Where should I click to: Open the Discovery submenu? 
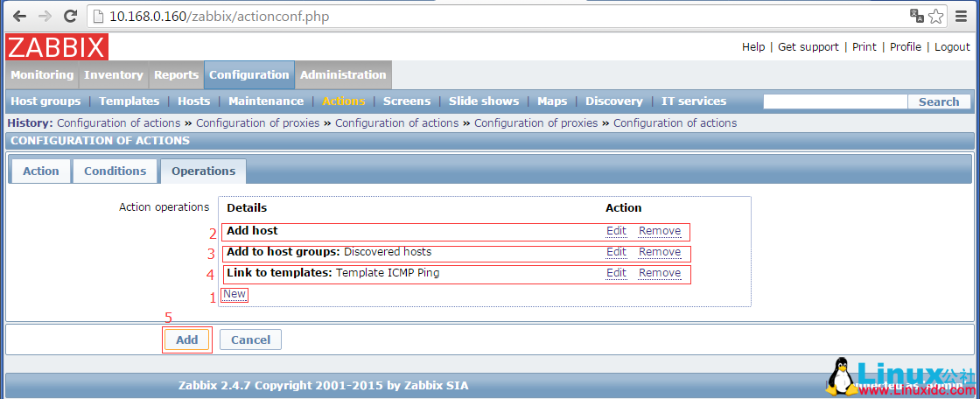tap(613, 101)
